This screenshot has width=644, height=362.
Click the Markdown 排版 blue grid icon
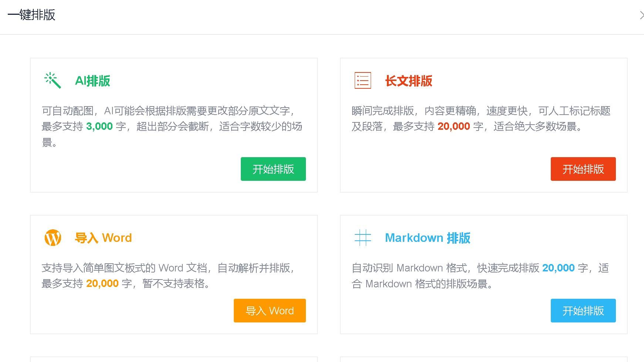click(x=362, y=238)
